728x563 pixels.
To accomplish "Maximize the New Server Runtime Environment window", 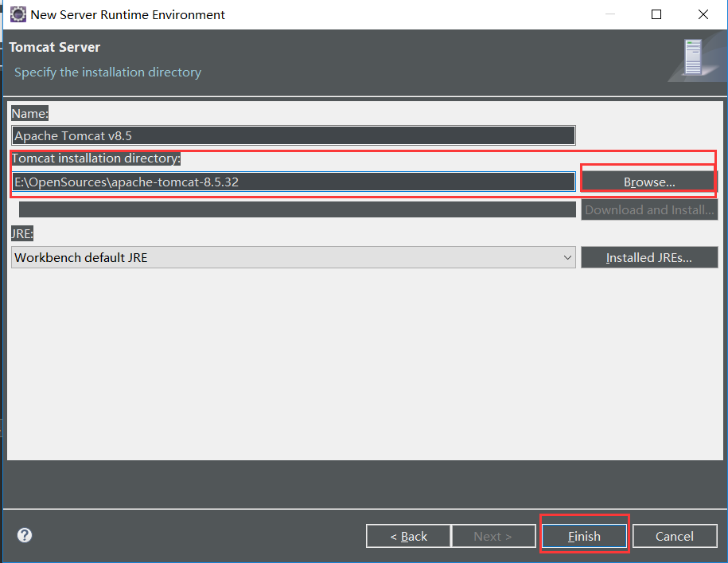I will click(656, 14).
